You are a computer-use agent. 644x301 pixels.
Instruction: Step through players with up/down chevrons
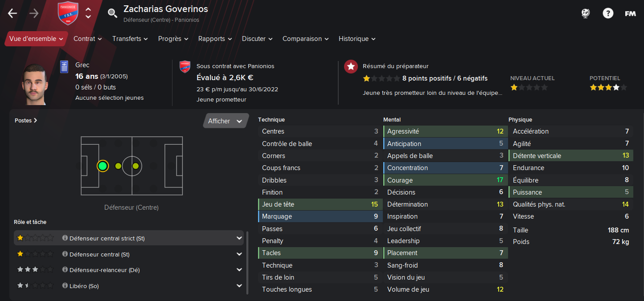point(88,13)
